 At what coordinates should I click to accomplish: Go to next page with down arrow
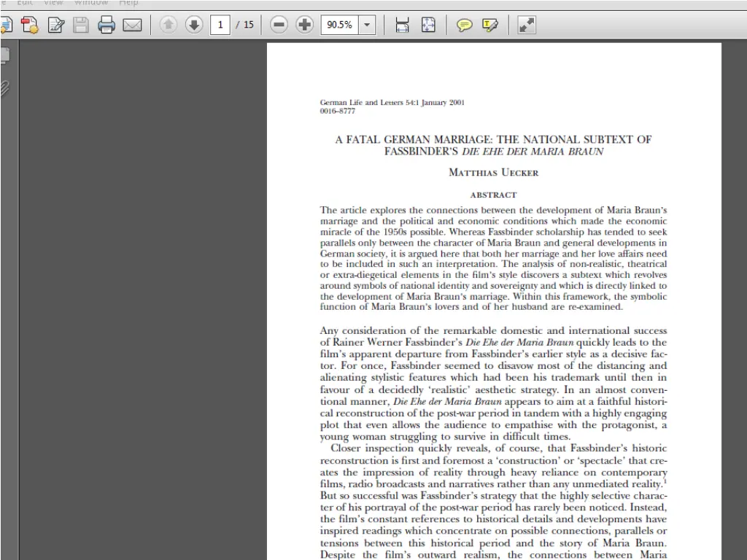[194, 25]
